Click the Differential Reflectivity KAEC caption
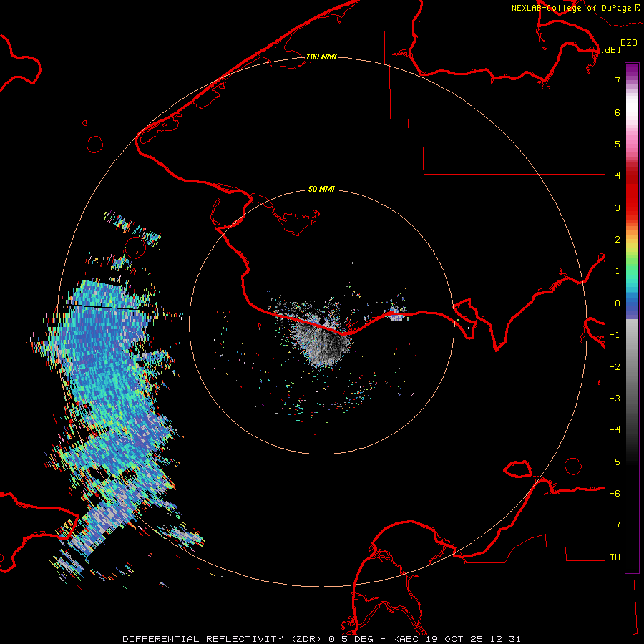The height and width of the screenshot is (644, 644). click(321, 639)
